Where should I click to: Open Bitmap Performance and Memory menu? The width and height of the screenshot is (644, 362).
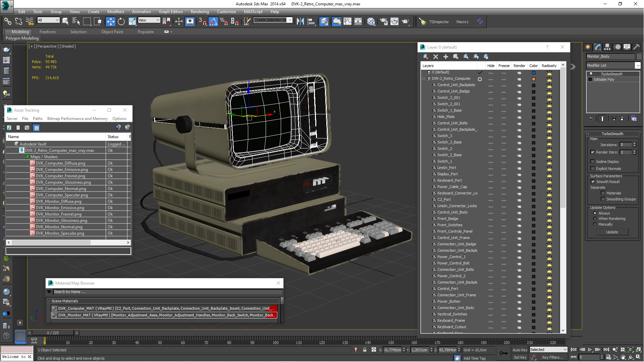pos(77,119)
